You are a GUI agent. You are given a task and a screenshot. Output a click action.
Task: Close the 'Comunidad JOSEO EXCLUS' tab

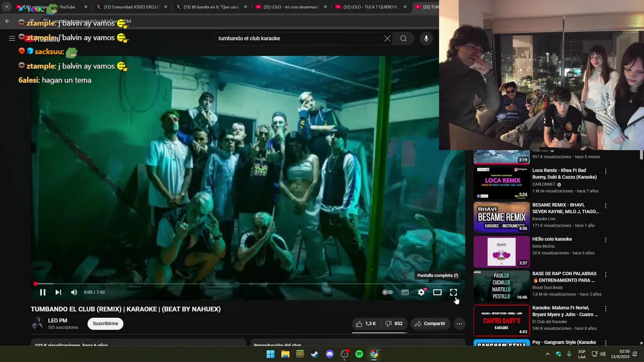click(x=166, y=7)
